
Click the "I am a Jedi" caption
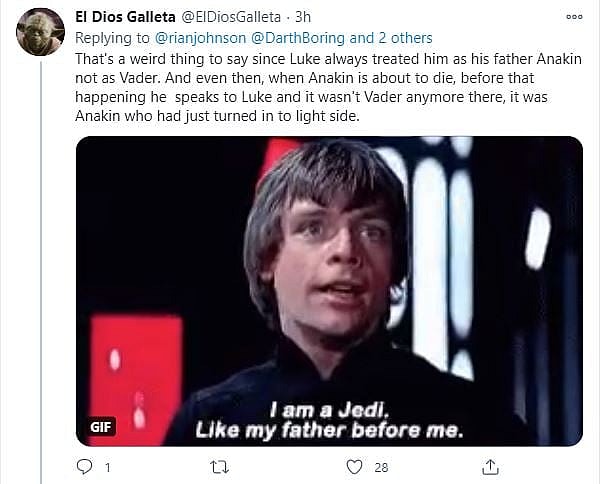point(329,420)
